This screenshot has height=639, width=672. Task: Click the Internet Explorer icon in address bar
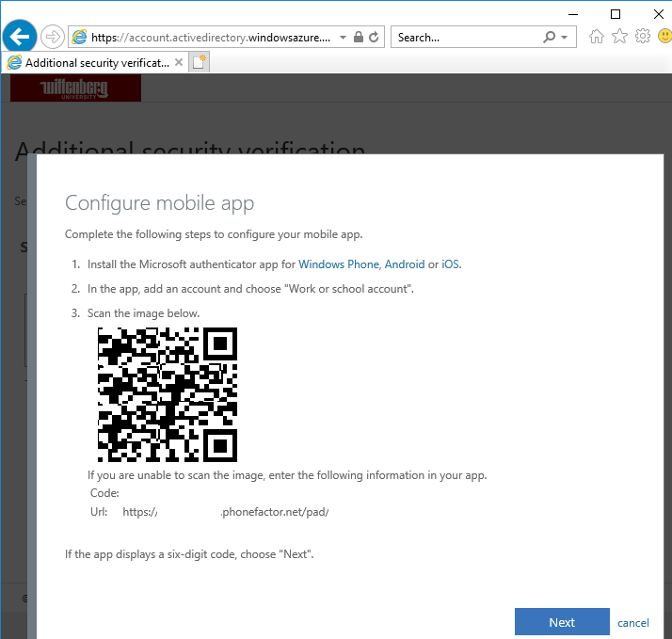(79, 38)
